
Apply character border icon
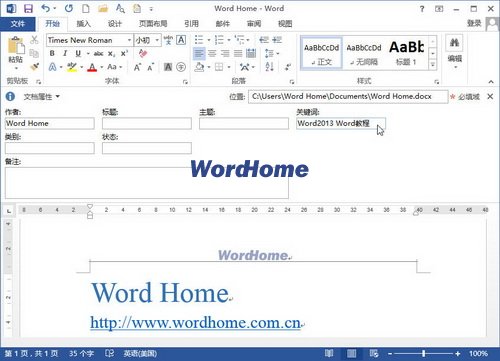[181, 40]
